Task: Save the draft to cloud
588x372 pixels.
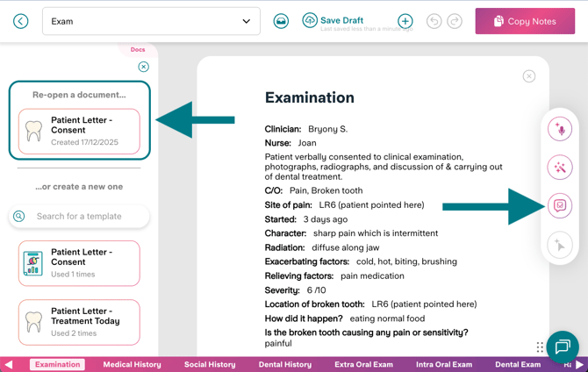Action: (x=332, y=20)
